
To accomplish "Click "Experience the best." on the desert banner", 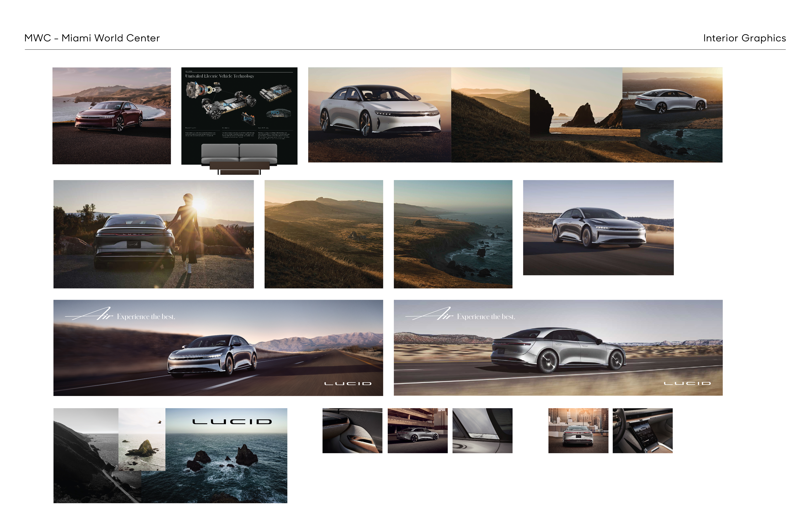I will coord(486,317).
